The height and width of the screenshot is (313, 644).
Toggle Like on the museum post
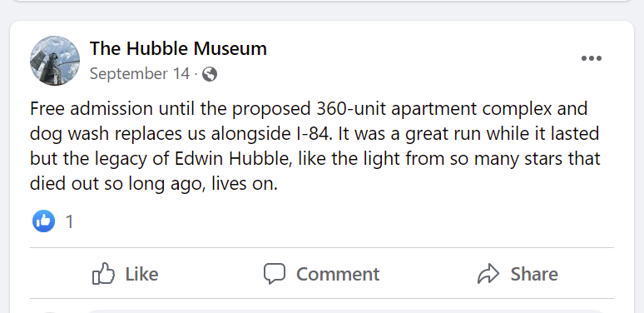pyautogui.click(x=126, y=274)
